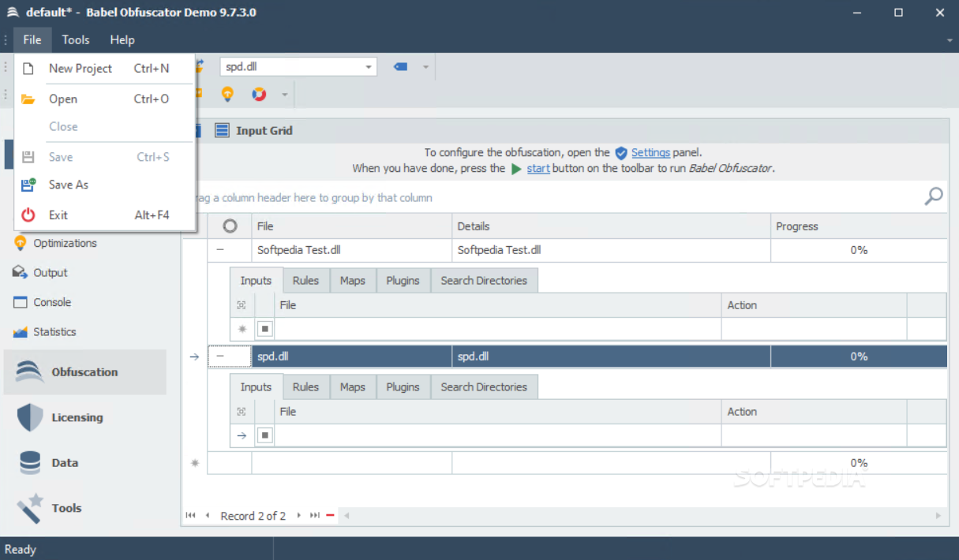The width and height of the screenshot is (959, 560).
Task: Click the lifebuoy help icon in the toolbar
Action: point(259,95)
